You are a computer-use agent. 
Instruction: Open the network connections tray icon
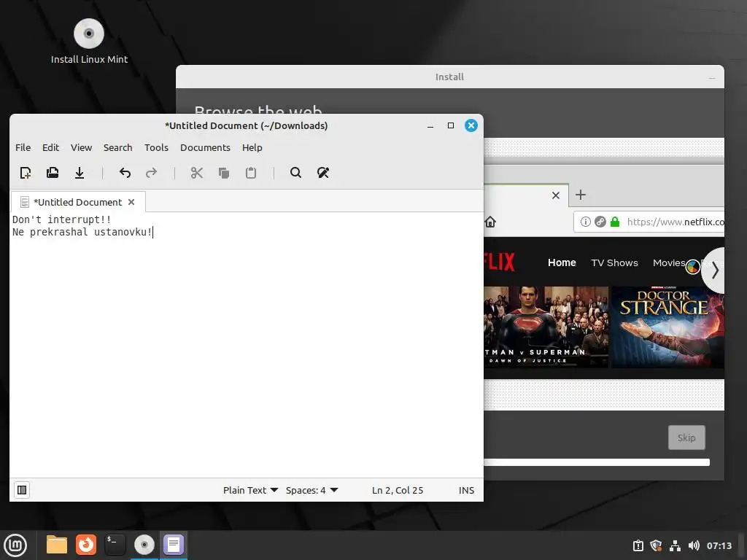coord(675,545)
